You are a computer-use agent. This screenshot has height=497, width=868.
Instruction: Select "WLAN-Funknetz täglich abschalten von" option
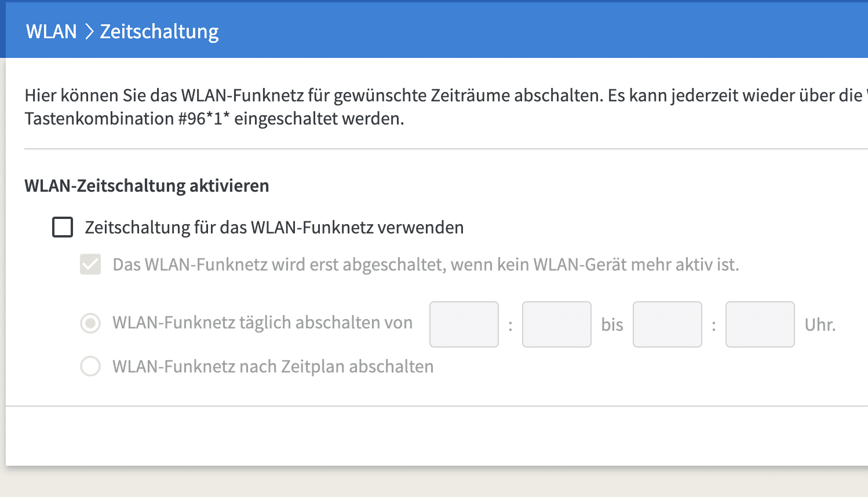(90, 323)
